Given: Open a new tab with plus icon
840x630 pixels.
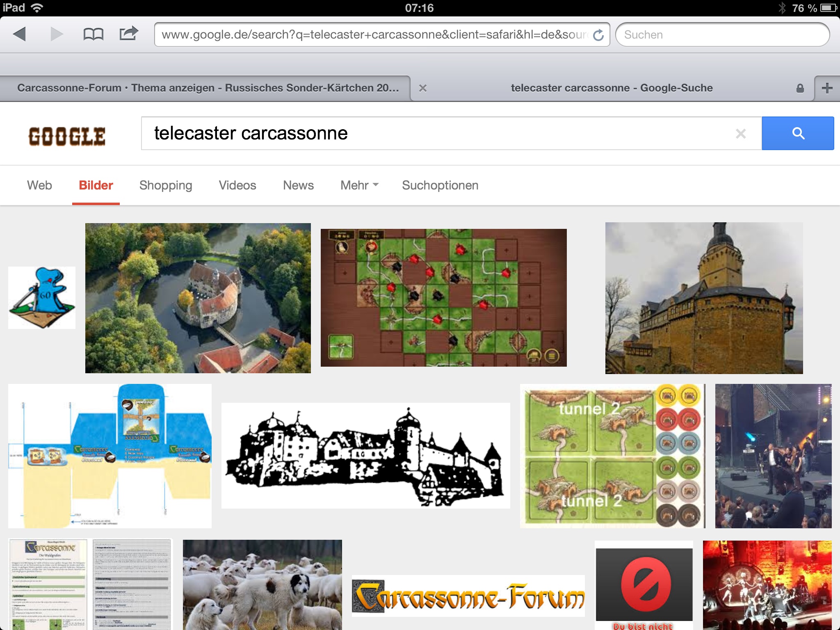Looking at the screenshot, I should (827, 88).
